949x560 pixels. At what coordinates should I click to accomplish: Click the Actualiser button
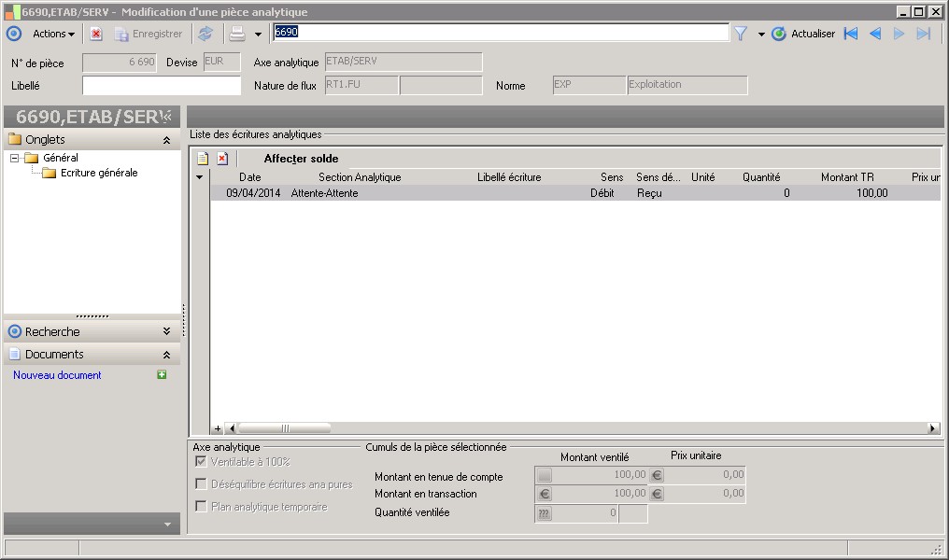(803, 34)
